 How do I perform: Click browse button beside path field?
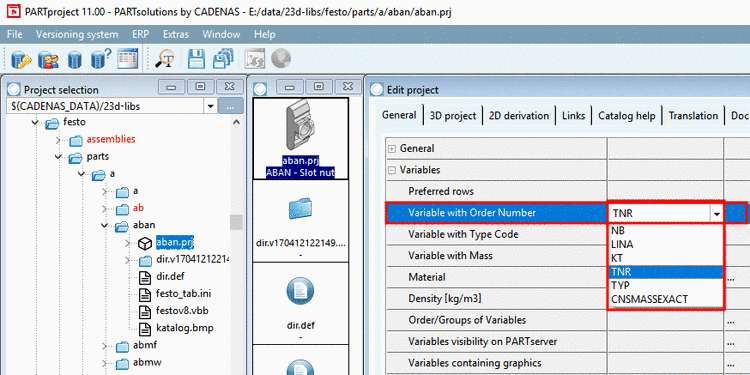[231, 106]
